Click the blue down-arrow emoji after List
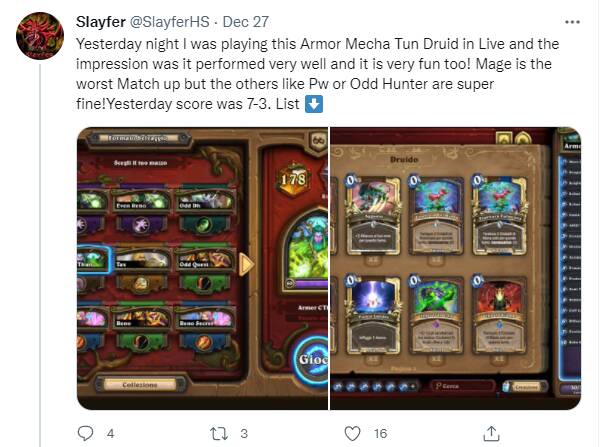 (x=314, y=104)
